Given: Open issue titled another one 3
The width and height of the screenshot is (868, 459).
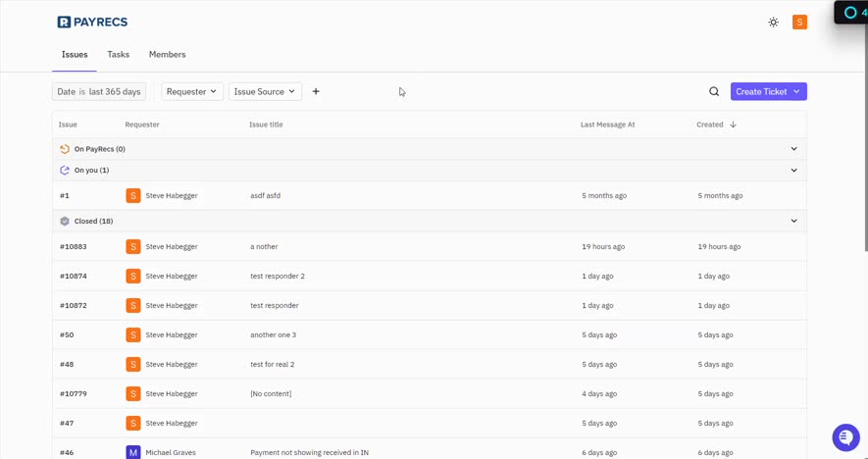Looking at the screenshot, I should (273, 334).
